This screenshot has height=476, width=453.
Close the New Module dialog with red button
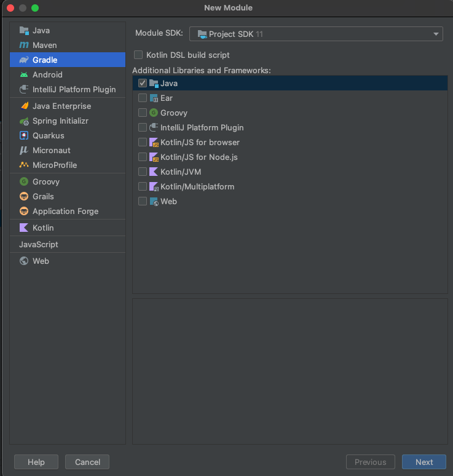pos(10,8)
